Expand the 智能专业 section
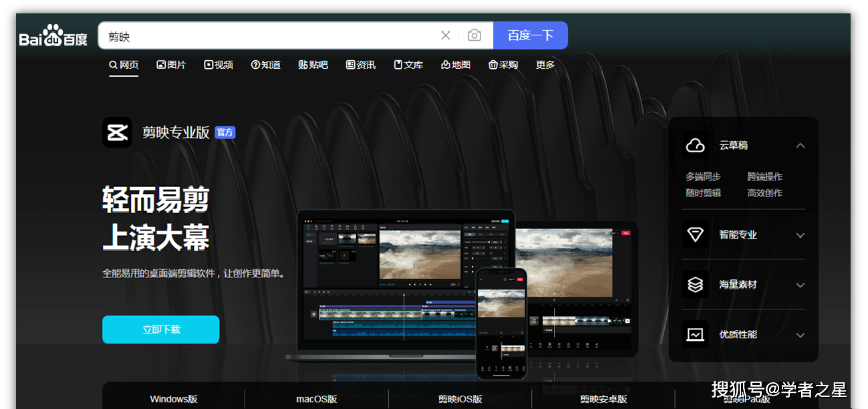868x409 pixels. tap(801, 235)
